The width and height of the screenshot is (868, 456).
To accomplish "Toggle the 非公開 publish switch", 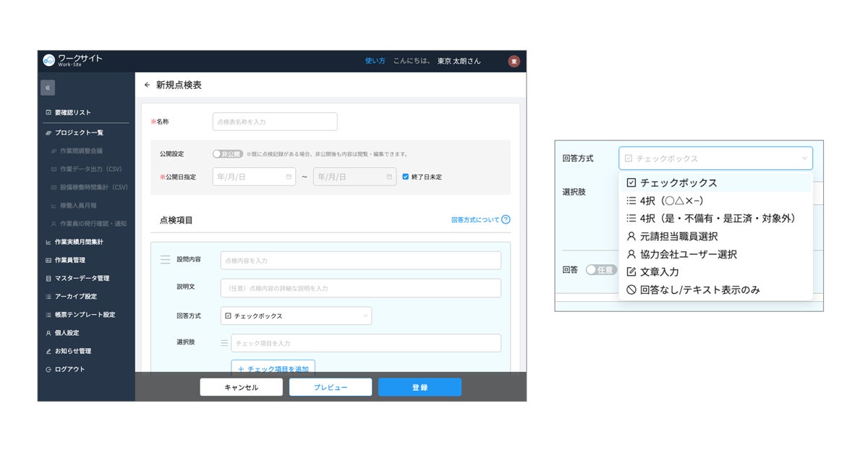I will (227, 154).
